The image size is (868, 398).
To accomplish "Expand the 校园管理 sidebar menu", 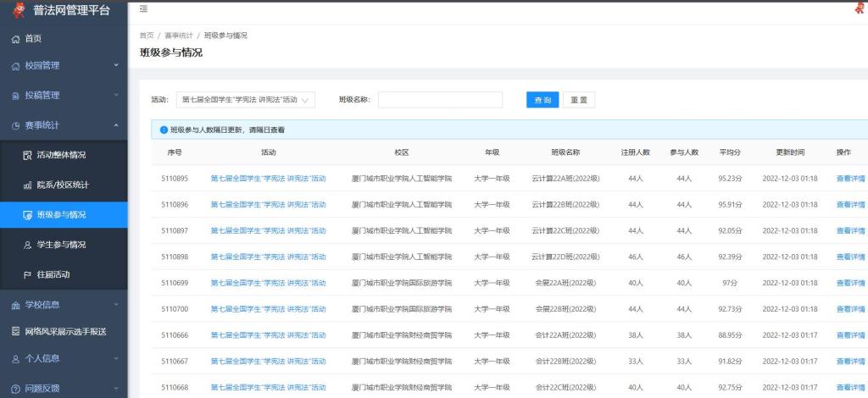I will (x=64, y=66).
